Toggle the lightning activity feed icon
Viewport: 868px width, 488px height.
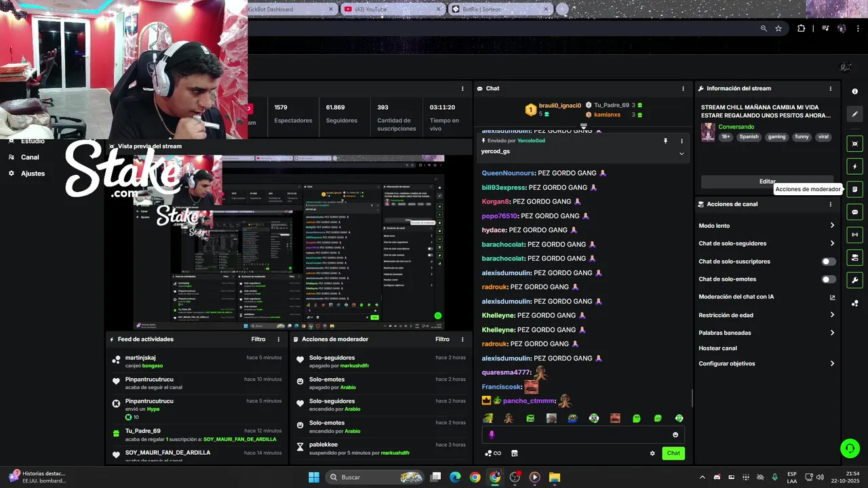click(855, 167)
